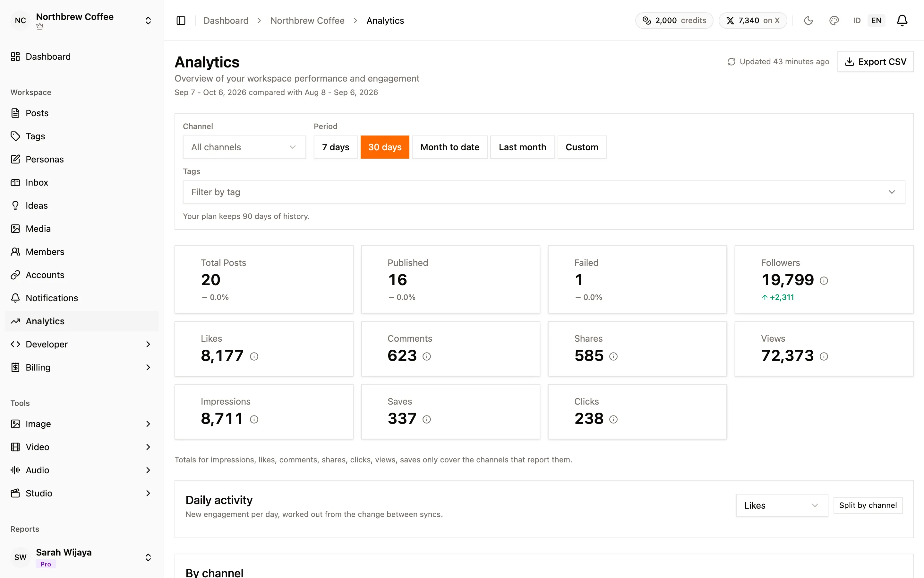Image resolution: width=924 pixels, height=578 pixels.
Task: Click the refresh icon beside Updated
Action: pos(731,62)
